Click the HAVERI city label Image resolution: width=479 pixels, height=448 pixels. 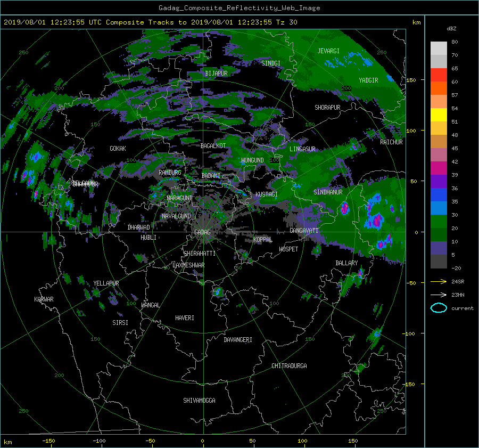(x=185, y=318)
